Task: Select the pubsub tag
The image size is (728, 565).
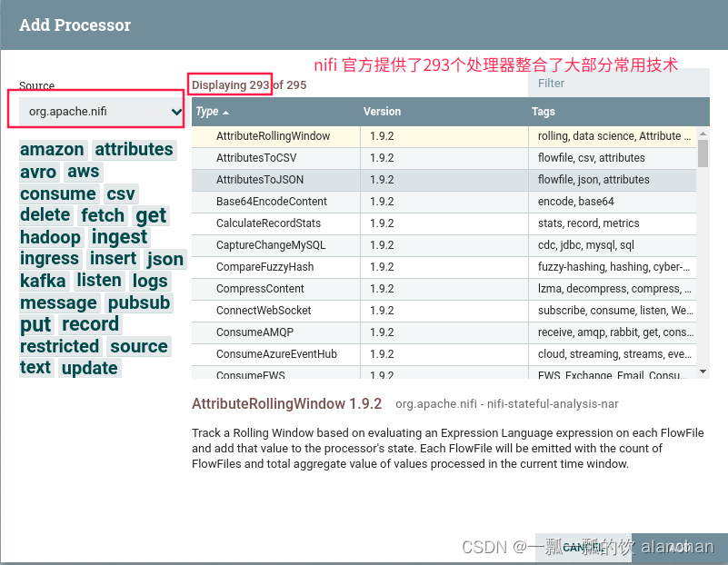Action: 139,302
